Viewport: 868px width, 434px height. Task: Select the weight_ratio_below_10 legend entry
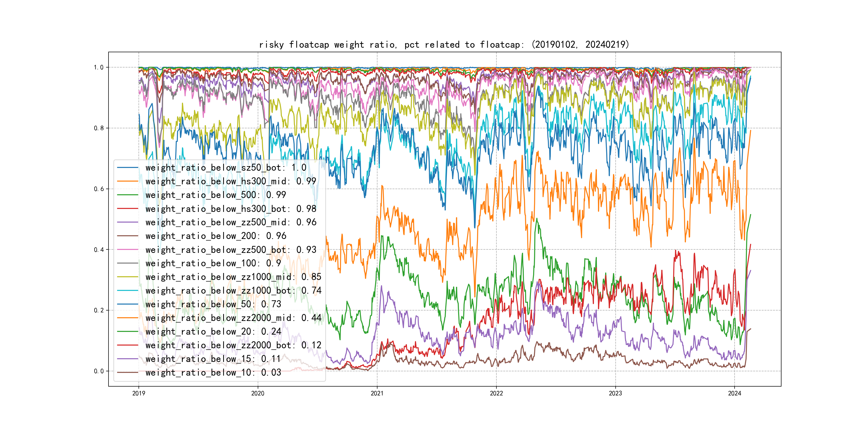pos(213,372)
